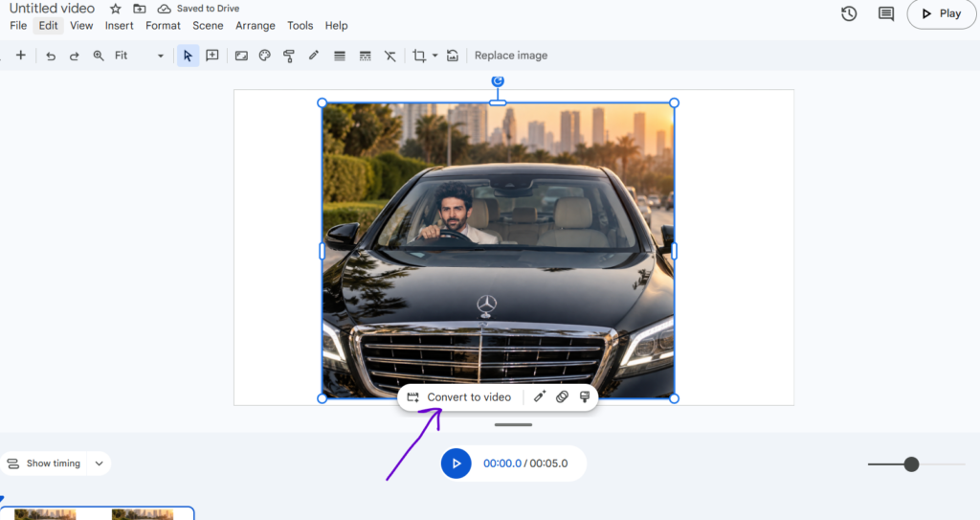980x520 pixels.
Task: Open the Help menu
Action: point(336,26)
